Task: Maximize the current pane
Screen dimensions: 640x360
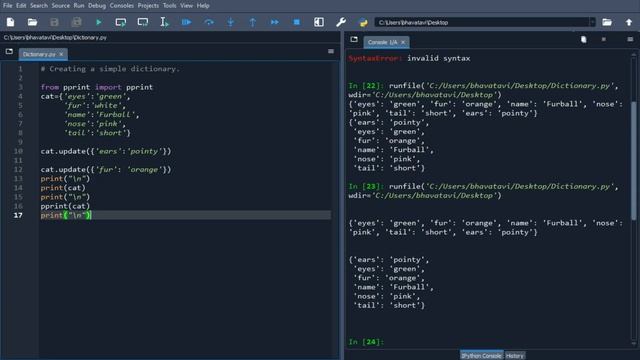Action: 319,22
